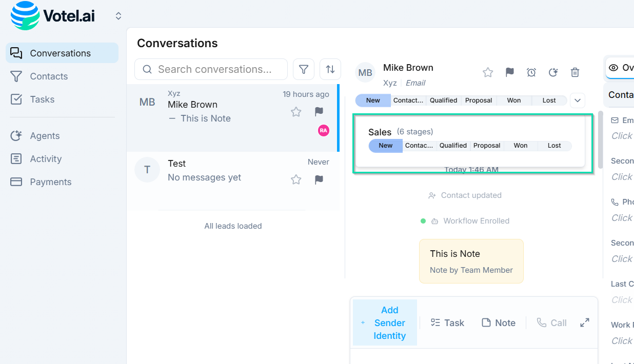This screenshot has width=634, height=364.
Task: Click the sort conversations icon
Action: pos(330,69)
